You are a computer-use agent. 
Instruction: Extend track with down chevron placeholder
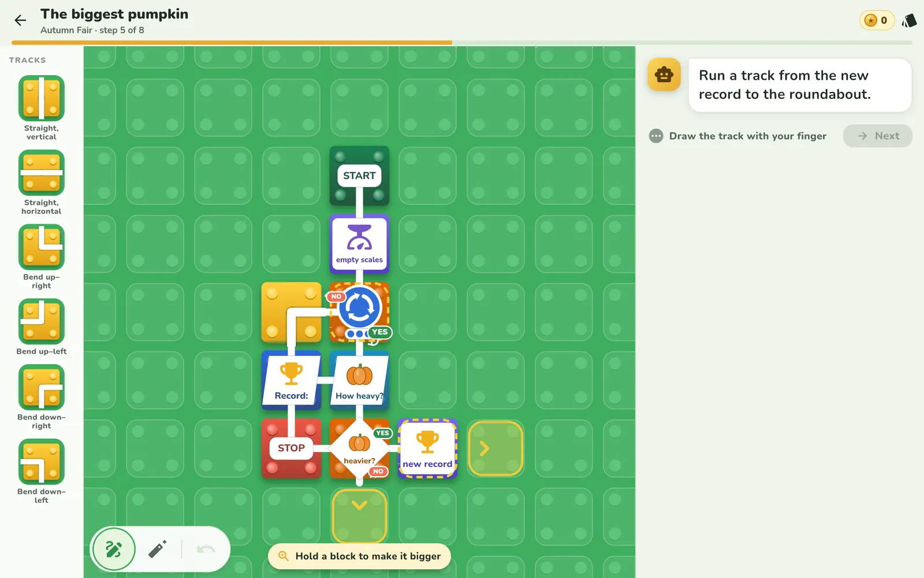tap(359, 516)
